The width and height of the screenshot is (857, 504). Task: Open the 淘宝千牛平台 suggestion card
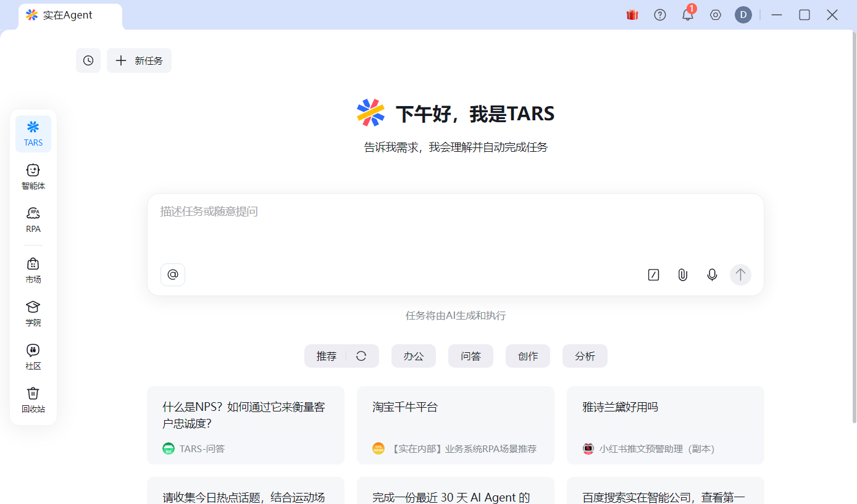[456, 425]
